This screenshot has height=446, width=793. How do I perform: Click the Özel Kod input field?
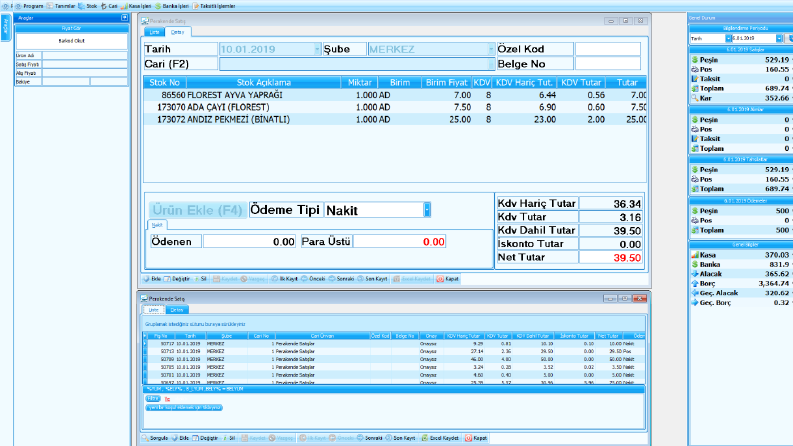[607, 49]
